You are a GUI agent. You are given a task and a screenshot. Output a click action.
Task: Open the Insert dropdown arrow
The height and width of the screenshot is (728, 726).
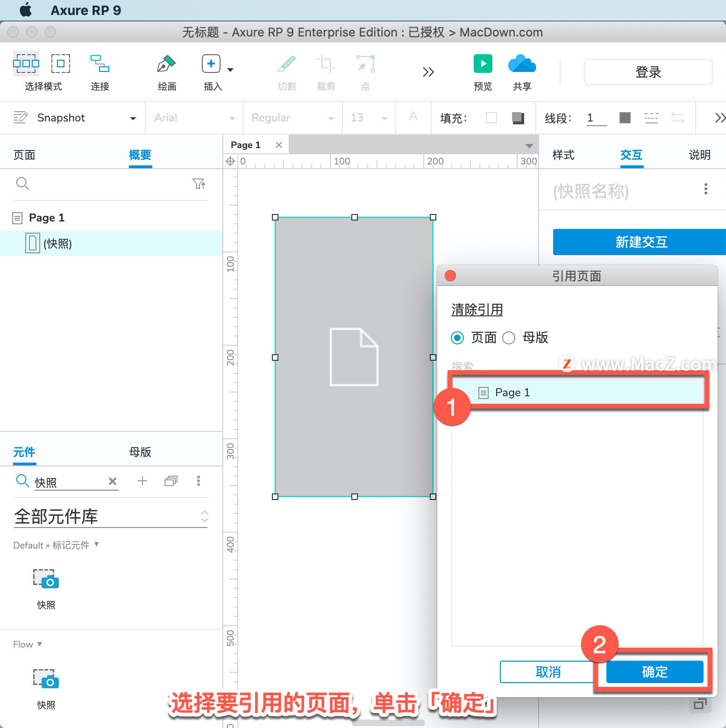[x=230, y=70]
